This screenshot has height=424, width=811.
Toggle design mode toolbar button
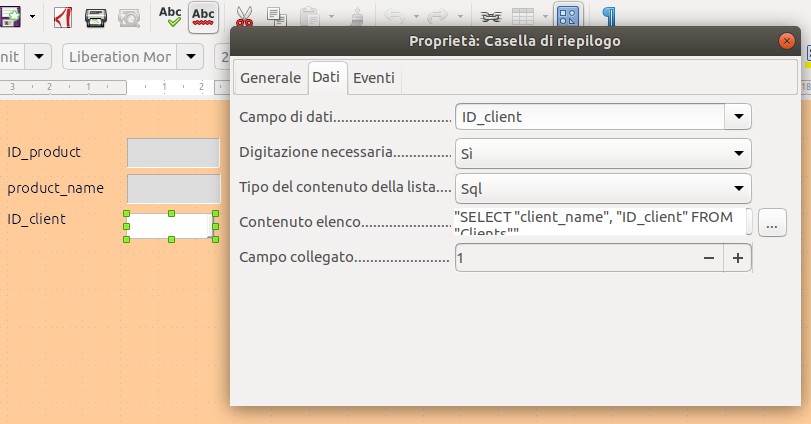[x=568, y=17]
